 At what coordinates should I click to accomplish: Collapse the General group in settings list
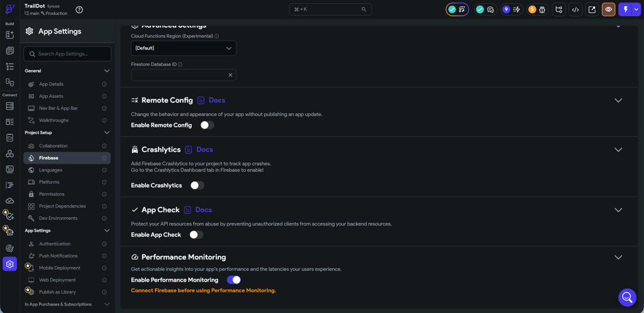coord(107,71)
